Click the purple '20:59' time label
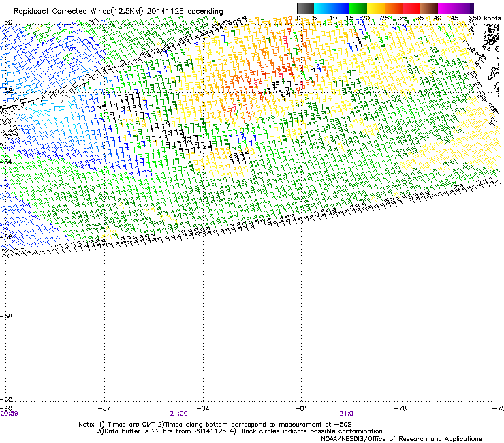 (x=9, y=414)
